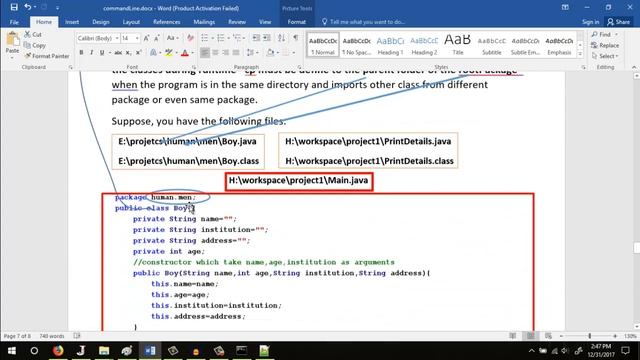This screenshot has height=360, width=640.
Task: Apply subscript formatting
Action: (128, 53)
